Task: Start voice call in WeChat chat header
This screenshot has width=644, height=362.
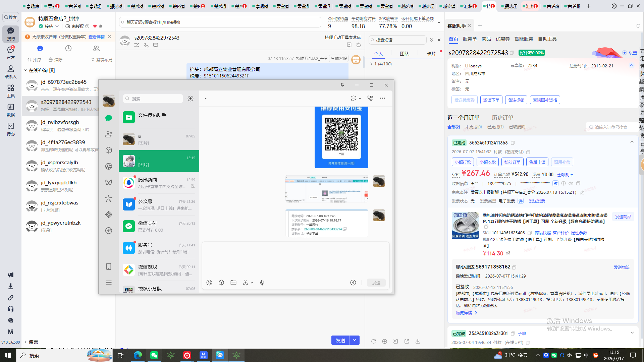Action: tap(370, 98)
